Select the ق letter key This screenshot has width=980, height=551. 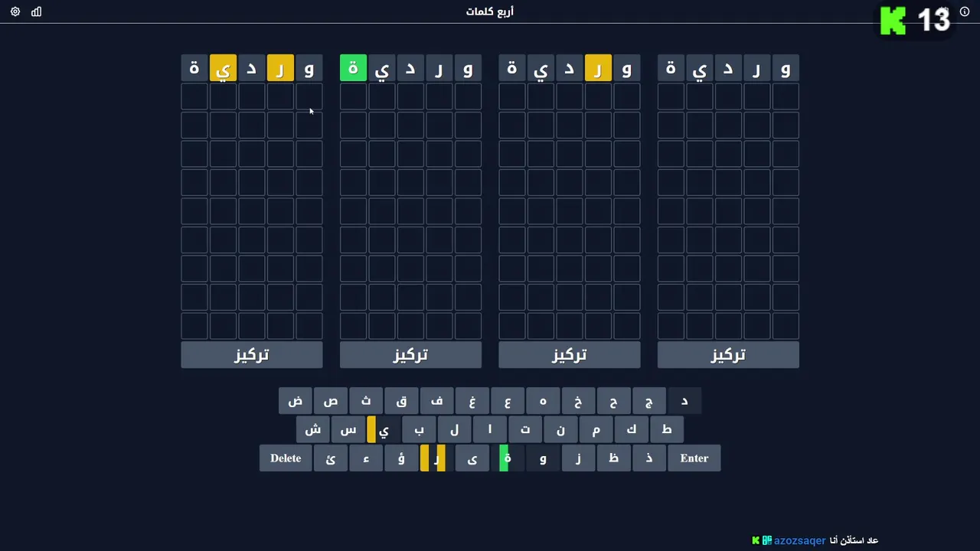(401, 401)
